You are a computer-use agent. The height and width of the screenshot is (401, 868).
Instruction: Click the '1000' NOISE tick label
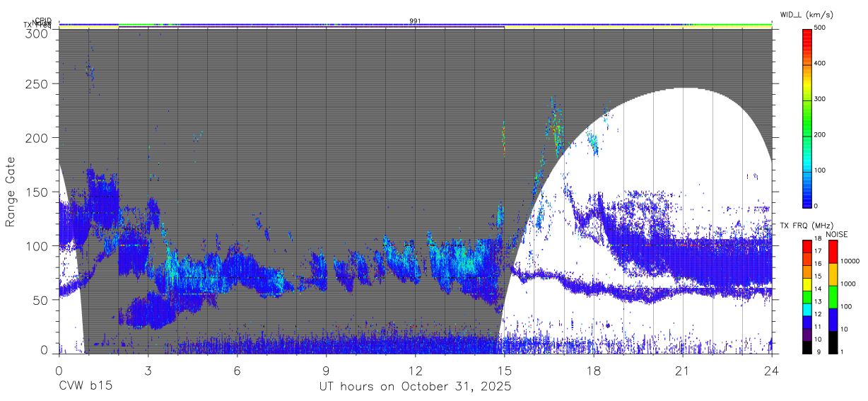(x=847, y=284)
